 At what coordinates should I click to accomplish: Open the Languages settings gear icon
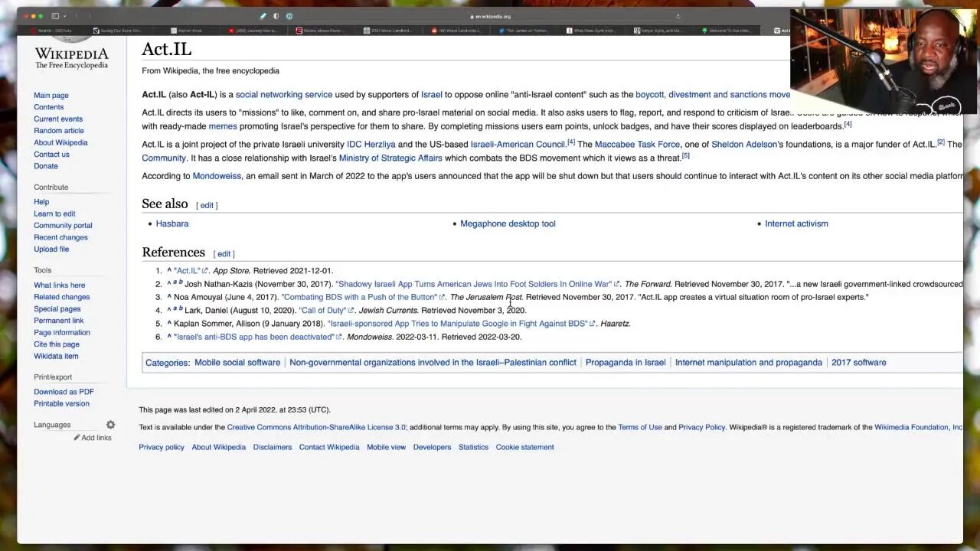[110, 425]
